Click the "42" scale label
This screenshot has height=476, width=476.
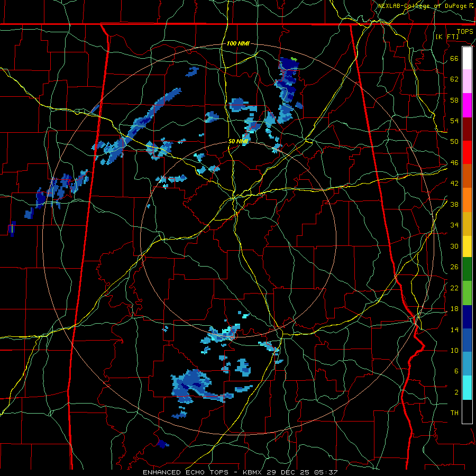(x=454, y=184)
